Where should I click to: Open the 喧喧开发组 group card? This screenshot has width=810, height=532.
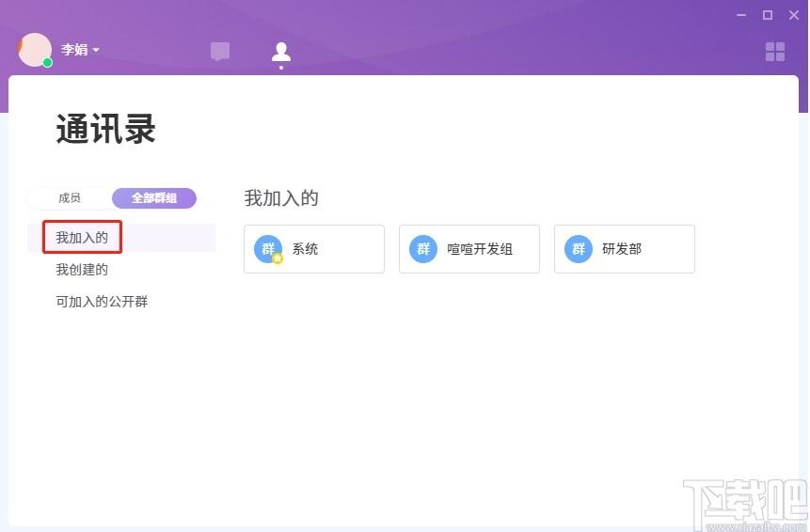coord(469,249)
